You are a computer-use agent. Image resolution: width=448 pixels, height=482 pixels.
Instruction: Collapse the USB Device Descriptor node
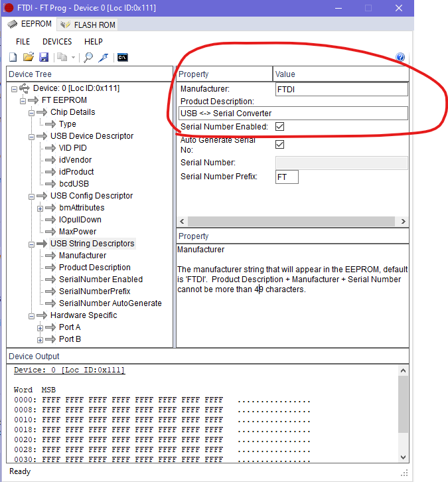point(31,137)
